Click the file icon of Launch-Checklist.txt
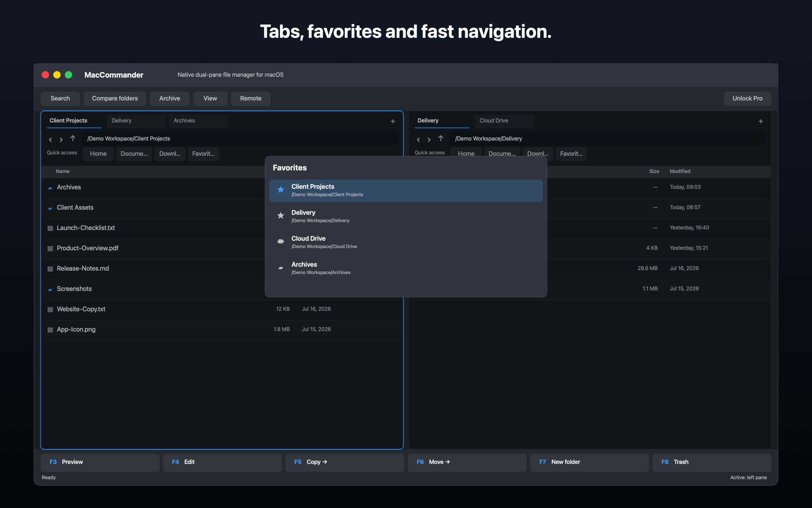Viewport: 812px width, 508px height. pos(50,228)
